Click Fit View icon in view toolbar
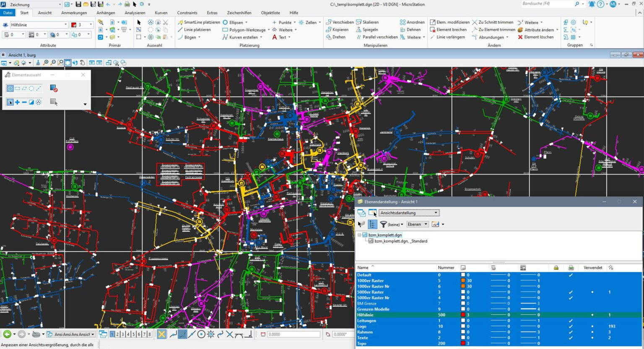 click(68, 63)
